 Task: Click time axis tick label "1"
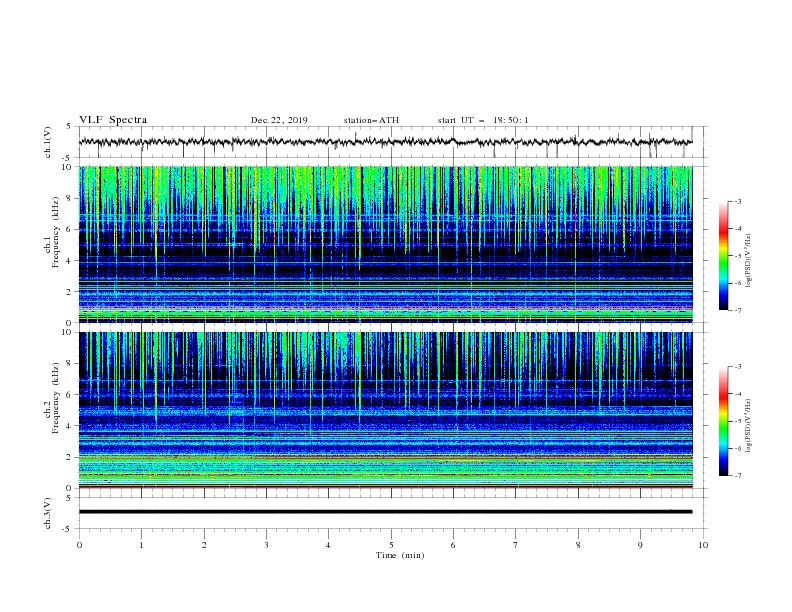click(141, 545)
